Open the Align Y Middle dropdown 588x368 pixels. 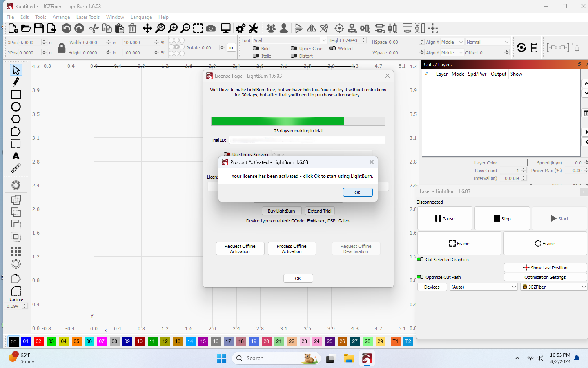[452, 53]
